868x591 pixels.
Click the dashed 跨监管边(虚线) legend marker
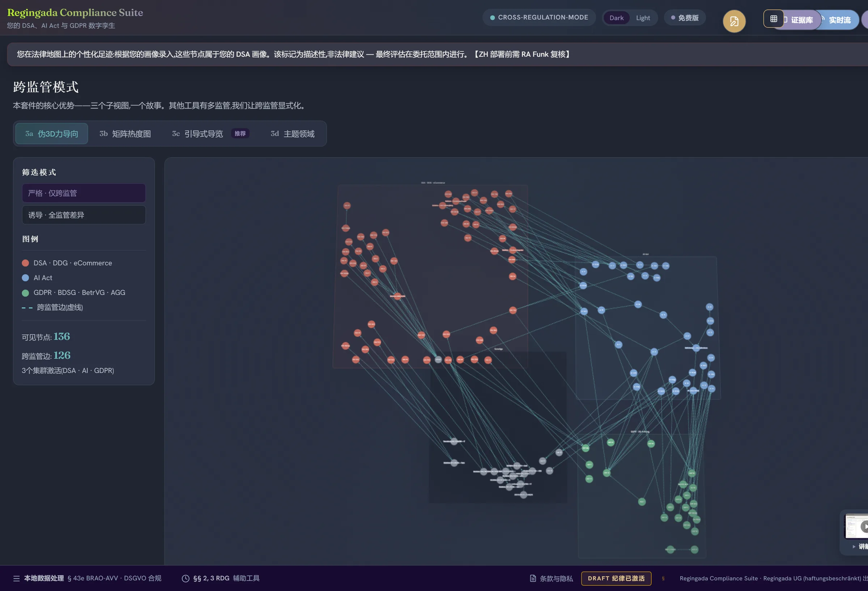pos(27,308)
